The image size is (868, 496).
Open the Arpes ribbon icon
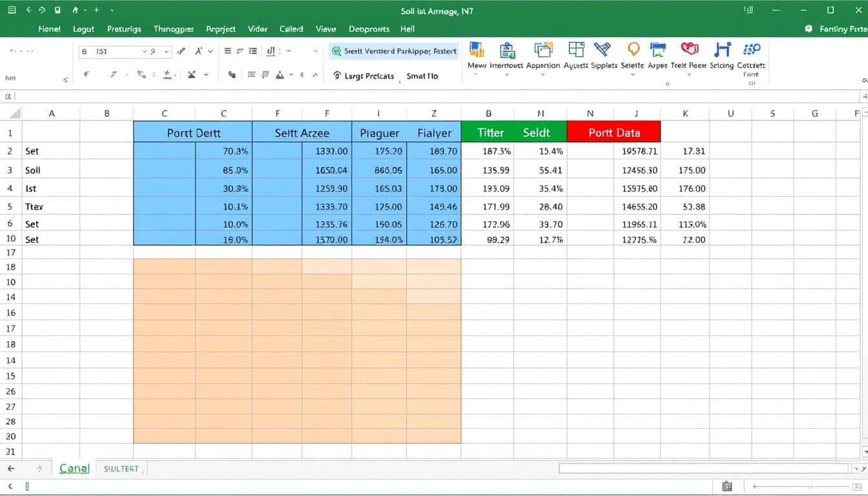coord(658,50)
